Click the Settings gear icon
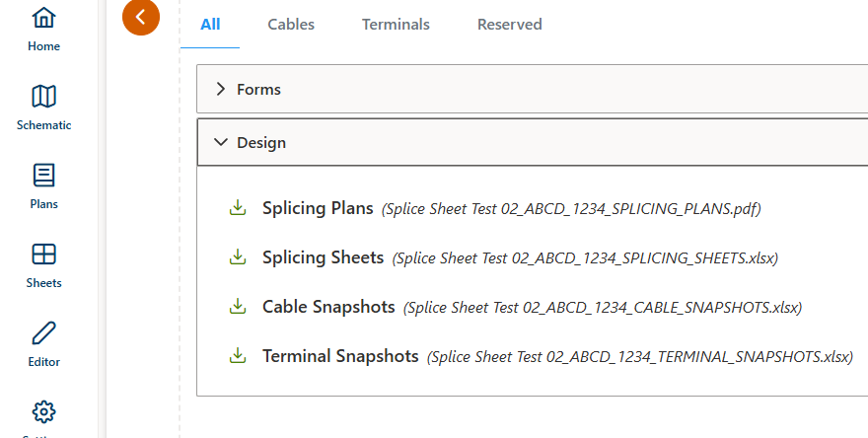 point(43,411)
